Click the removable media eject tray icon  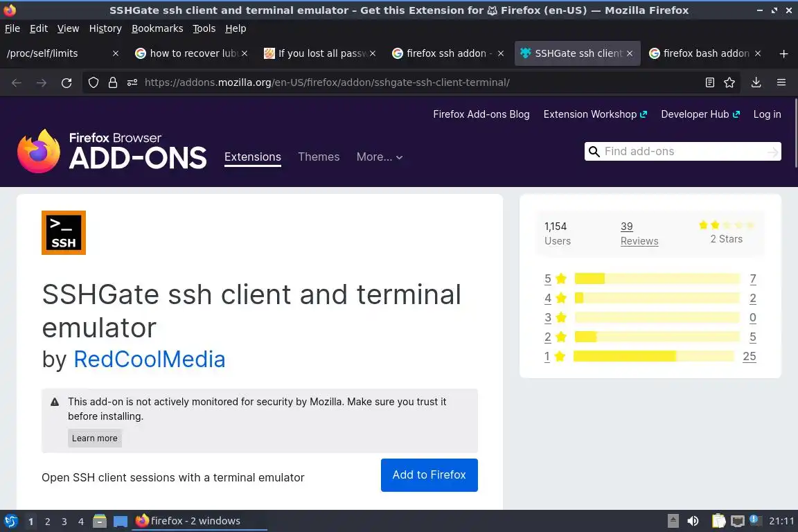click(673, 521)
